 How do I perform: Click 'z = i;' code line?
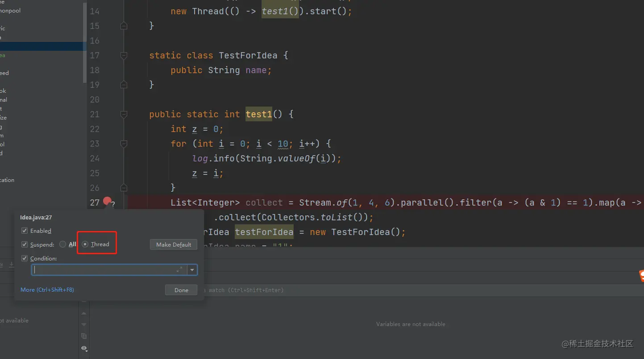click(208, 173)
